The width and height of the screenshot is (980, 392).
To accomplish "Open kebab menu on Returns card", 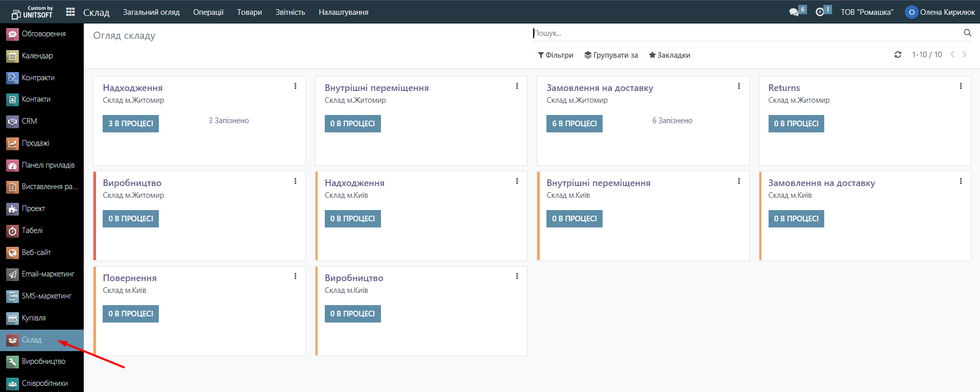I will (961, 86).
